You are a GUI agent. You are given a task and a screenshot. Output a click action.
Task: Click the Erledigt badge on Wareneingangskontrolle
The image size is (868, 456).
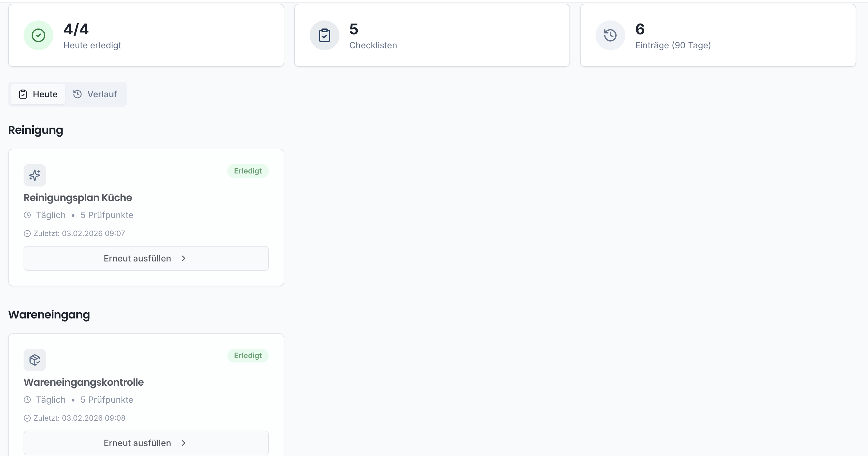click(248, 355)
